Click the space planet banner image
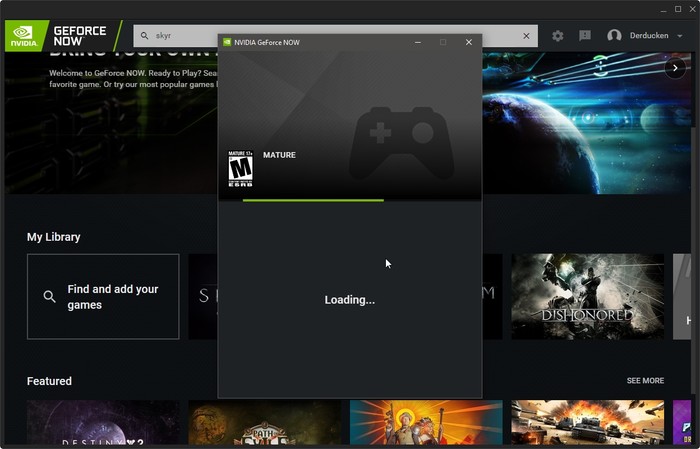The image size is (700, 449). point(587,123)
